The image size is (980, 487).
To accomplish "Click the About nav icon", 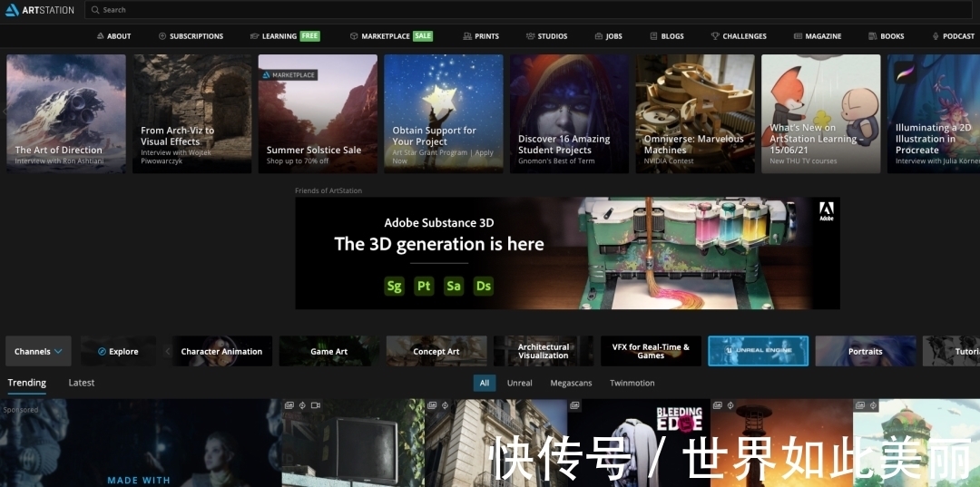I will click(100, 36).
